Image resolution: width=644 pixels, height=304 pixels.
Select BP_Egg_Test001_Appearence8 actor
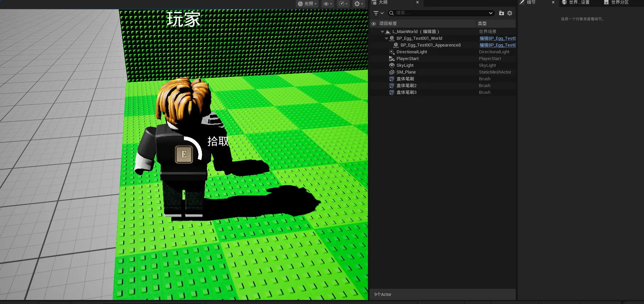431,45
